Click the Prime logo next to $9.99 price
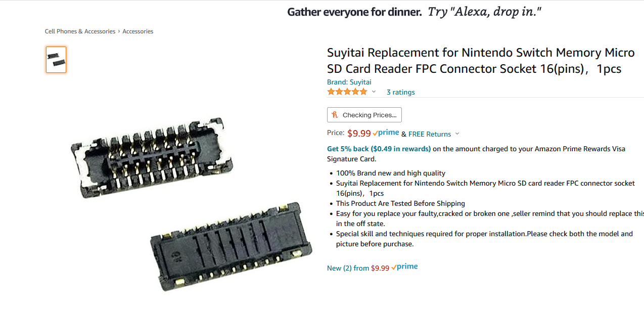This screenshot has height=309, width=644. (x=386, y=133)
